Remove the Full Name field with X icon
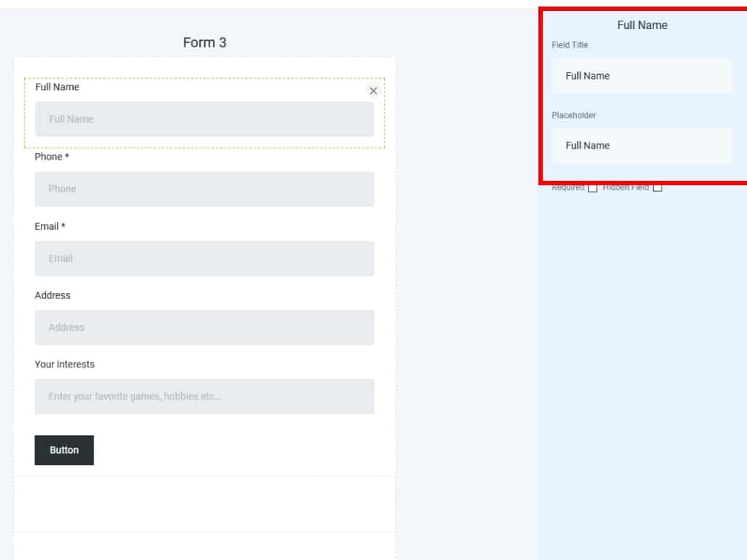The height and width of the screenshot is (560, 747). 373,91
